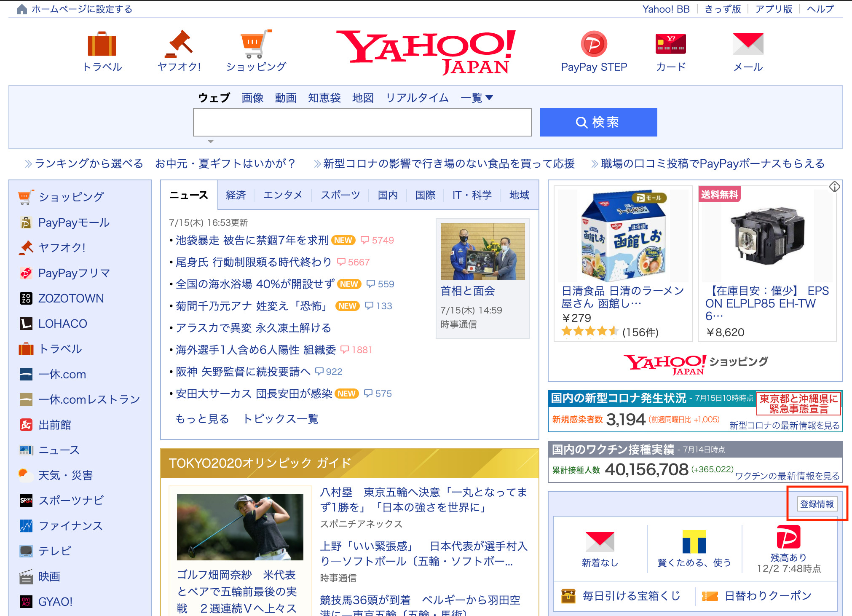Open the トラベル suitcase icon in header

[x=102, y=43]
